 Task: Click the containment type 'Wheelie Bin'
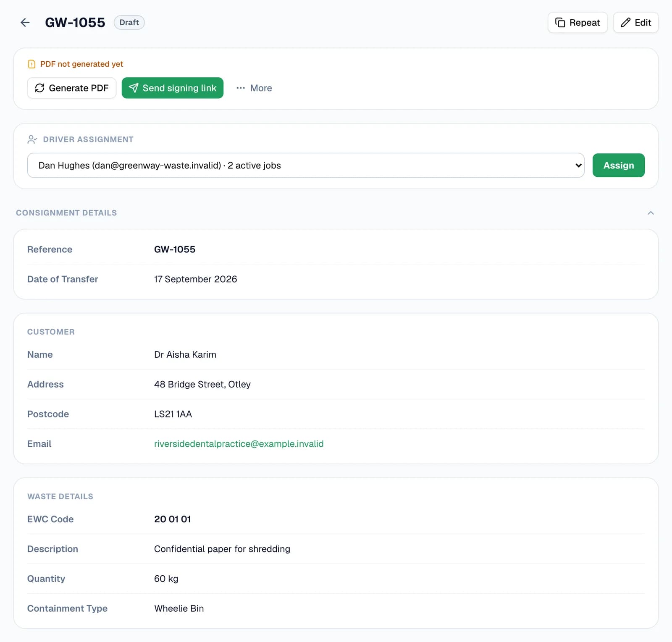point(179,608)
